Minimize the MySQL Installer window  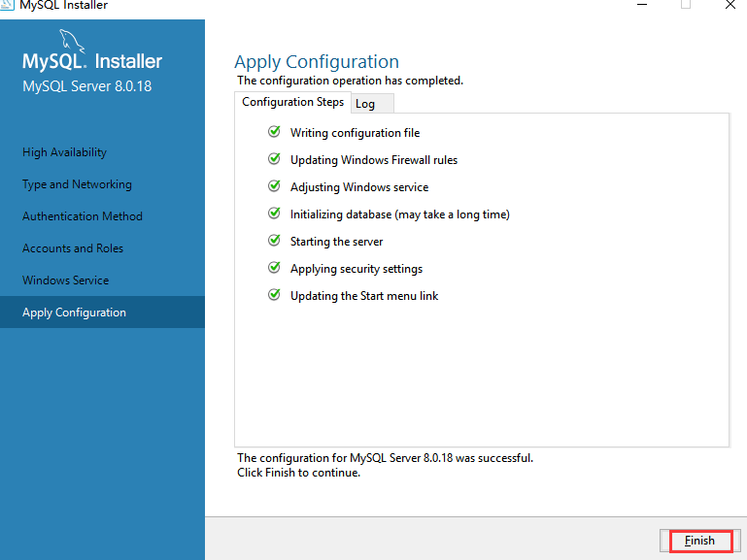642,5
